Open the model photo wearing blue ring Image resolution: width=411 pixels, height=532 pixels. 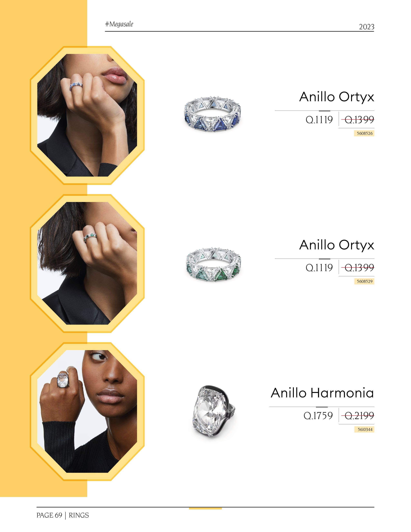pos(87,115)
